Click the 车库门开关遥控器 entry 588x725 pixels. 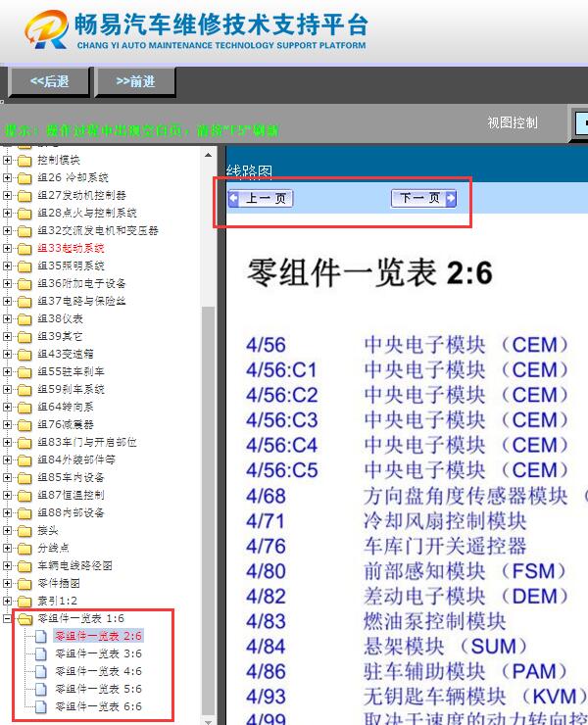(x=445, y=546)
